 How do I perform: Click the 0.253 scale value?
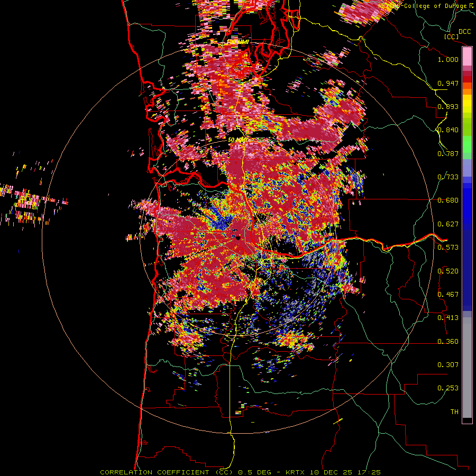point(448,388)
